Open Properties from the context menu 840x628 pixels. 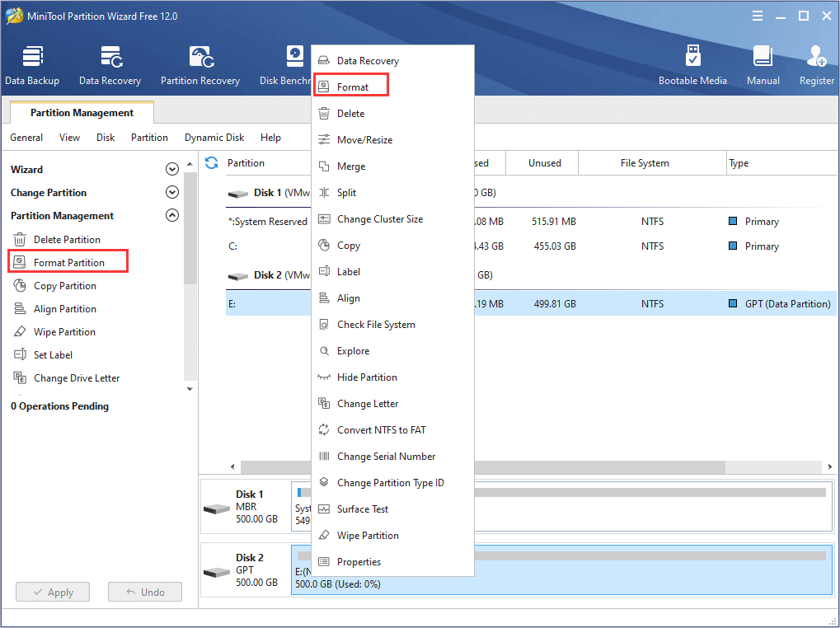coord(392,561)
